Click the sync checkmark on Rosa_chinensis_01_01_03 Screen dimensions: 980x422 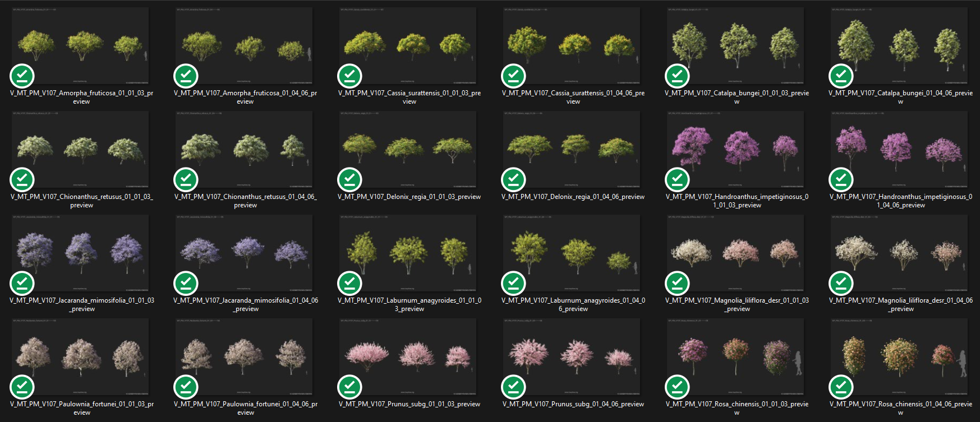677,387
